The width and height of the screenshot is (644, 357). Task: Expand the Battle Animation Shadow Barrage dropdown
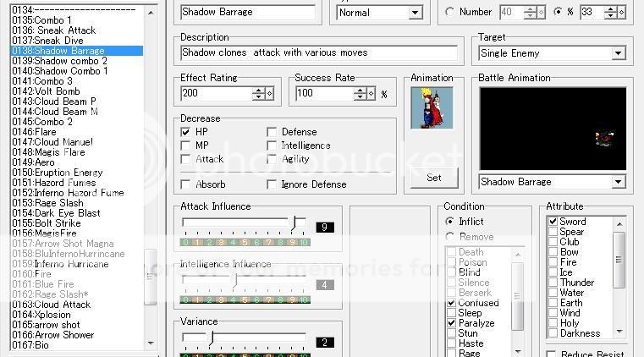pos(618,182)
